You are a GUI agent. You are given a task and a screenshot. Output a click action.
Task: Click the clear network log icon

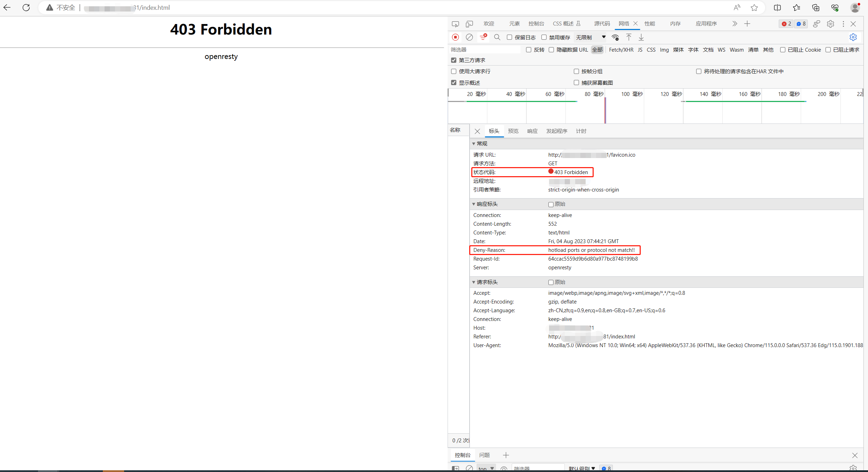469,37
